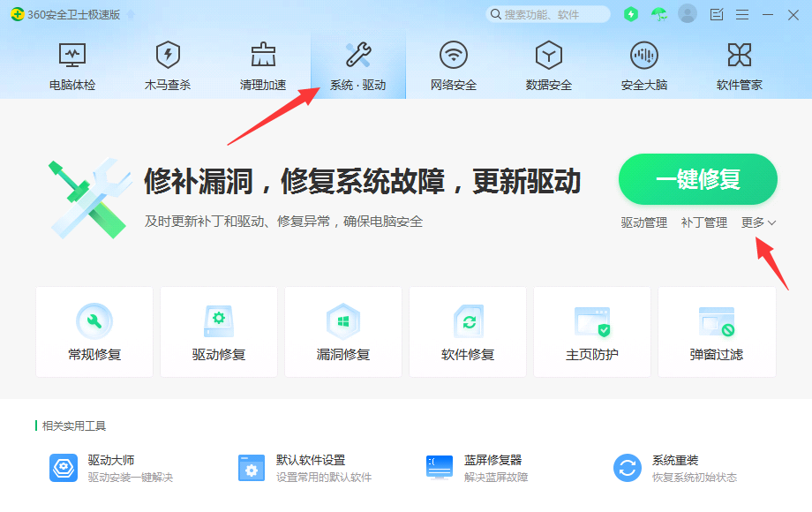Click 设置常用的默认软件 description text
812x512 pixels.
324,478
